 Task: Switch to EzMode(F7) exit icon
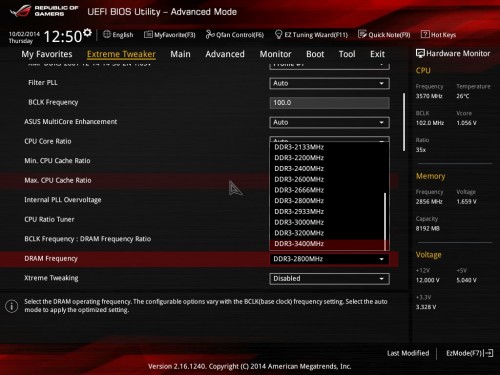(x=489, y=353)
